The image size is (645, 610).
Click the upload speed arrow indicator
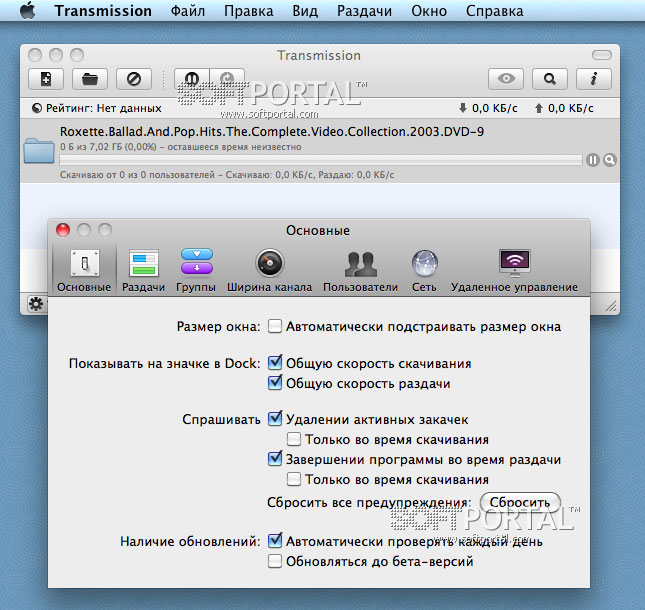[538, 108]
